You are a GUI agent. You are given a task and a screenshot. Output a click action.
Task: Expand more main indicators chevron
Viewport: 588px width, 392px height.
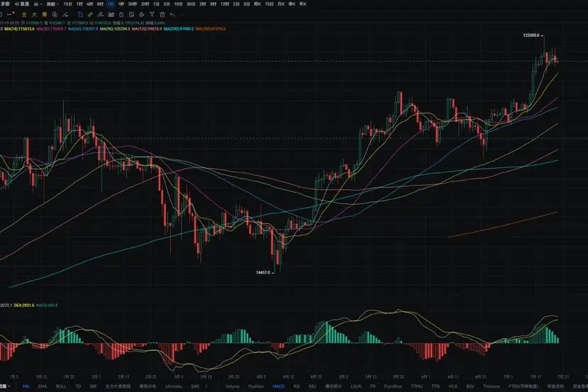(206, 386)
